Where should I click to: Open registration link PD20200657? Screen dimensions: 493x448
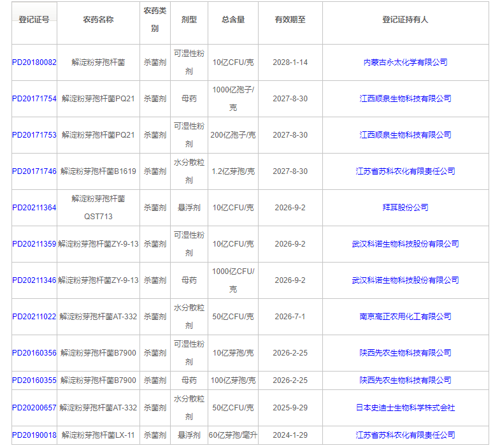click(34, 408)
